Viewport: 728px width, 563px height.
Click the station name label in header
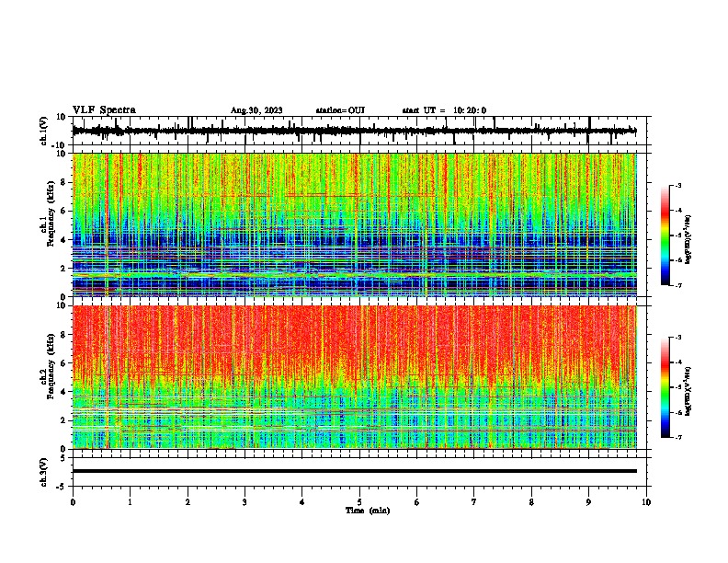click(340, 110)
